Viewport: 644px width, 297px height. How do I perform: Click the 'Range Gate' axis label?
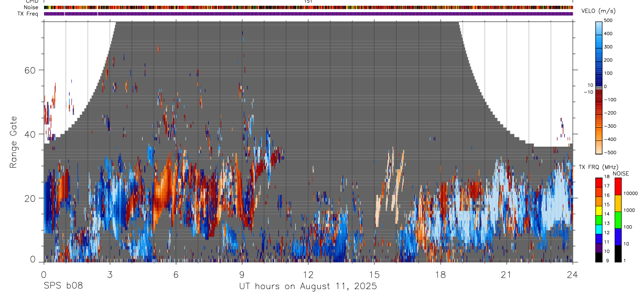pos(13,142)
